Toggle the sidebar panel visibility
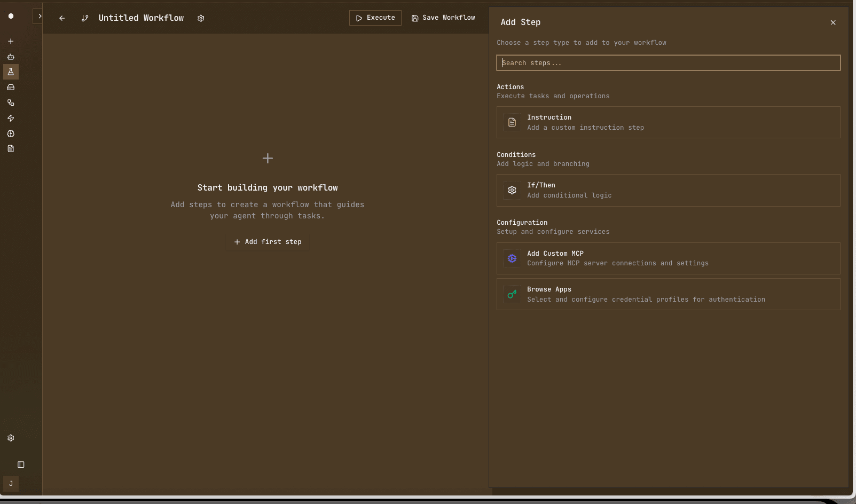 [20, 464]
